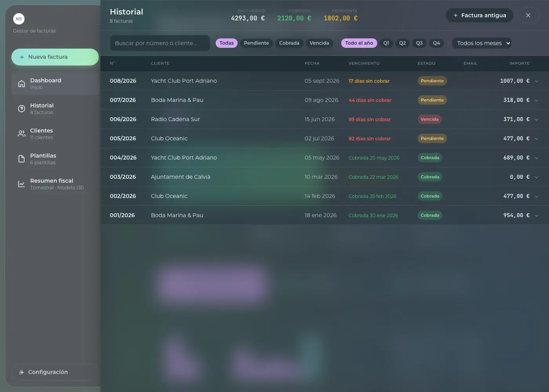
Task: Open the Resumen fiscal chart icon
Action: click(22, 184)
